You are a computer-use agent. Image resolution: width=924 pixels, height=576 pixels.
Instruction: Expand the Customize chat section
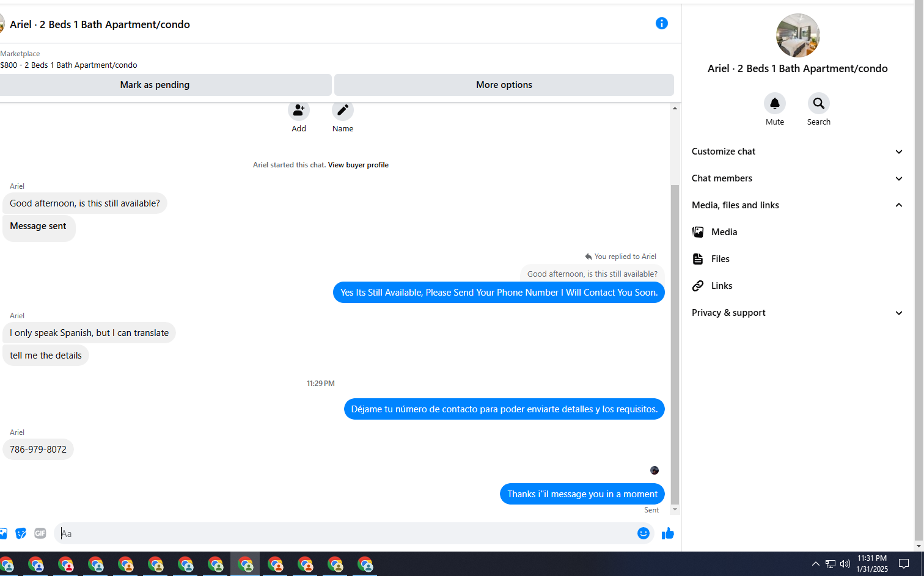pos(798,151)
